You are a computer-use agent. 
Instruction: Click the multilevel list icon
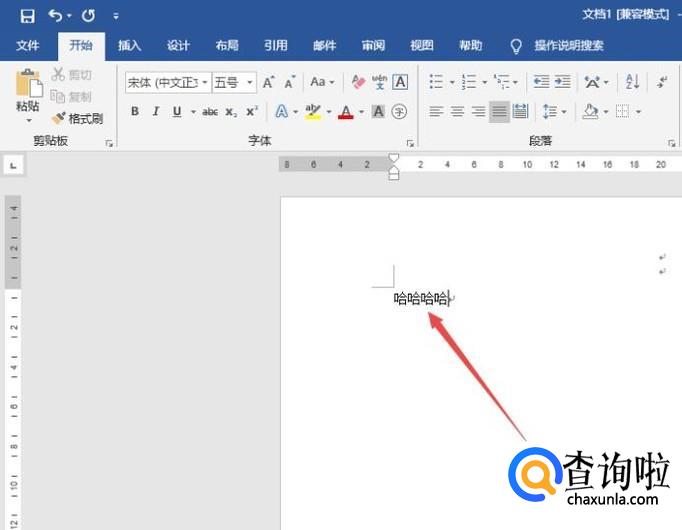click(x=501, y=82)
